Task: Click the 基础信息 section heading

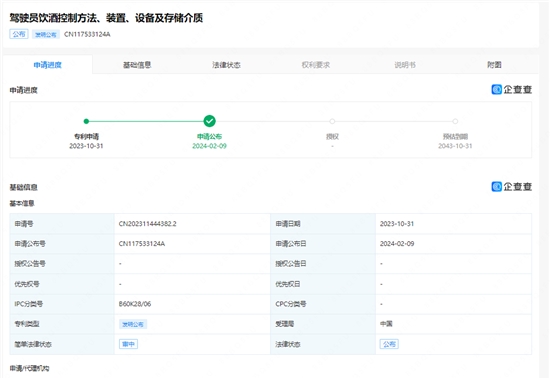Action: click(x=24, y=187)
